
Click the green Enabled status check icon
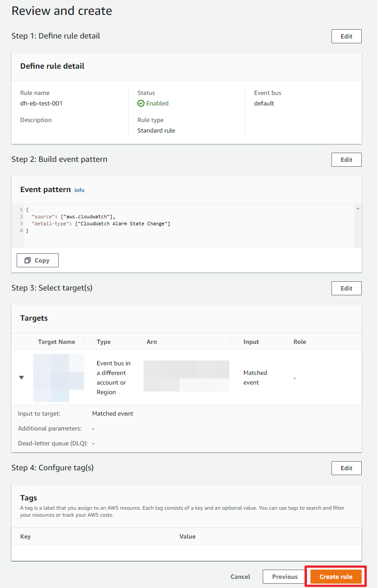click(141, 104)
